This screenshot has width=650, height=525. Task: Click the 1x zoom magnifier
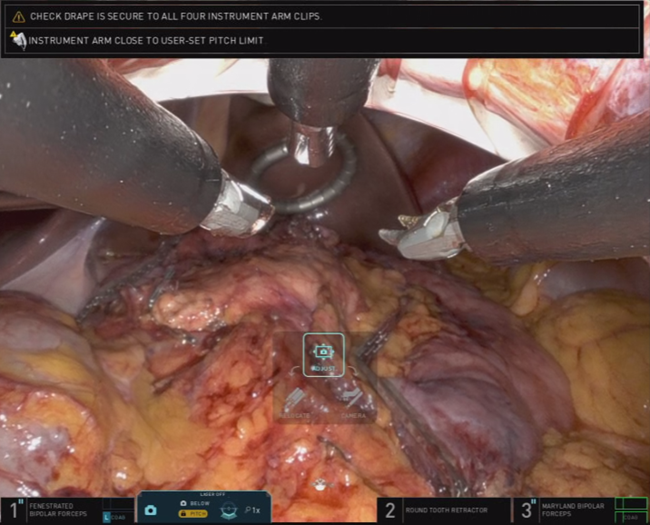coord(252,510)
